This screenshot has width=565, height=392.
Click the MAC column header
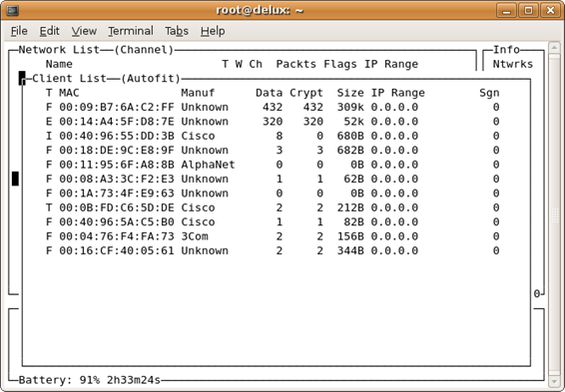[x=69, y=93]
